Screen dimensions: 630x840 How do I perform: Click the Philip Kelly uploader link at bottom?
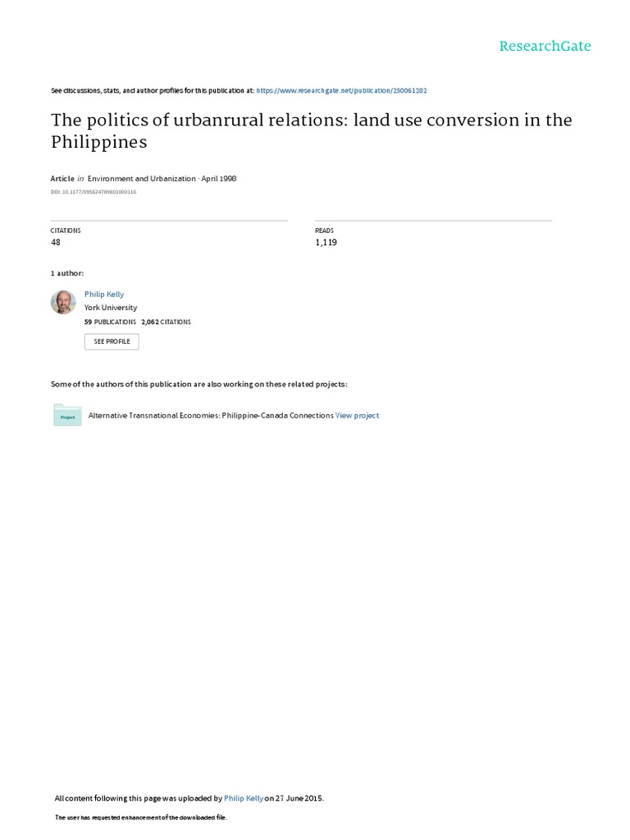[x=243, y=798]
